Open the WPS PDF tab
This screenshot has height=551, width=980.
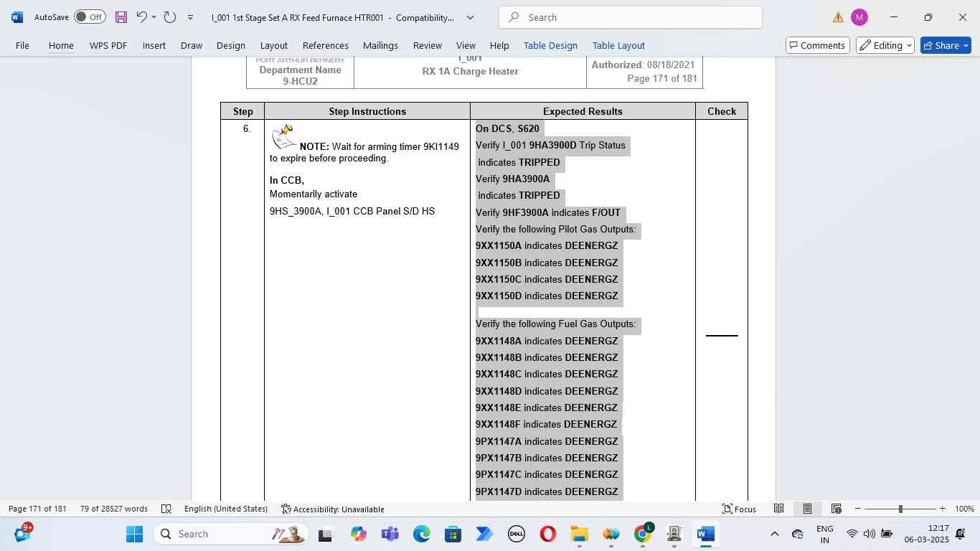pyautogui.click(x=108, y=45)
